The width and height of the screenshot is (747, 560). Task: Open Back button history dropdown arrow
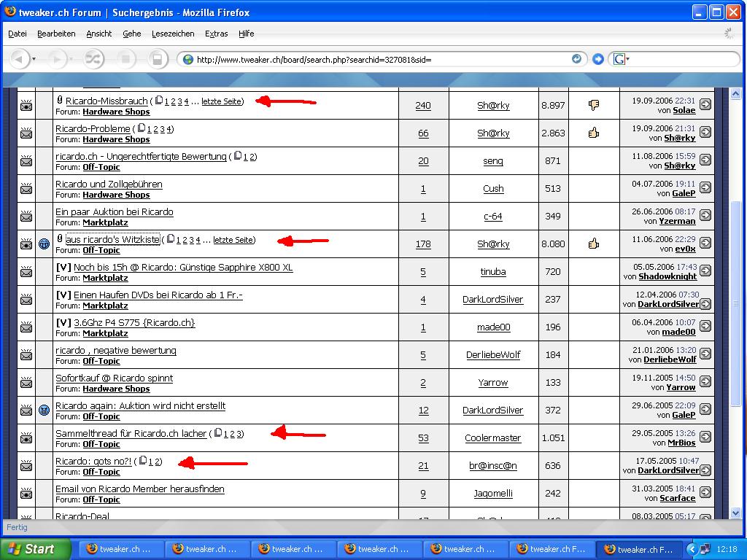pos(34,59)
